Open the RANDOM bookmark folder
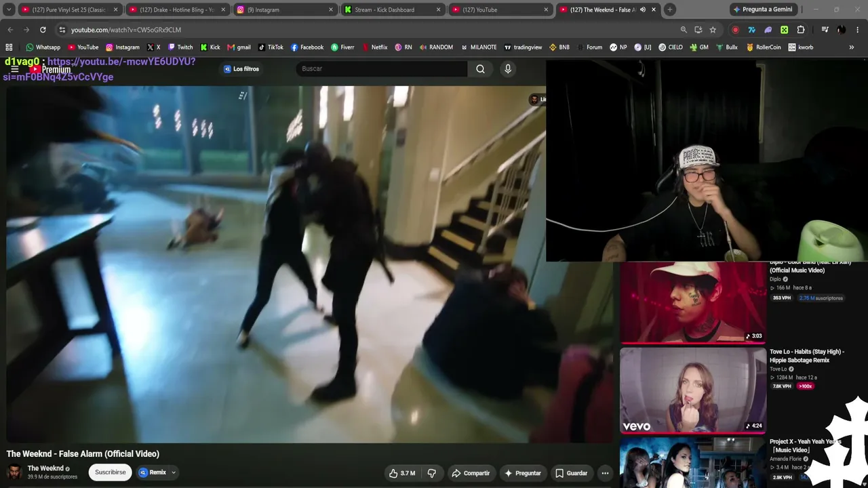Screen dimensions: 868x488 click(x=436, y=47)
